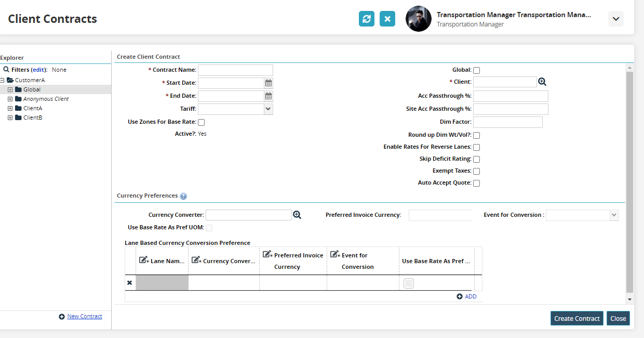This screenshot has width=644, height=338.
Task: Click the Start Date input field
Action: (x=231, y=83)
